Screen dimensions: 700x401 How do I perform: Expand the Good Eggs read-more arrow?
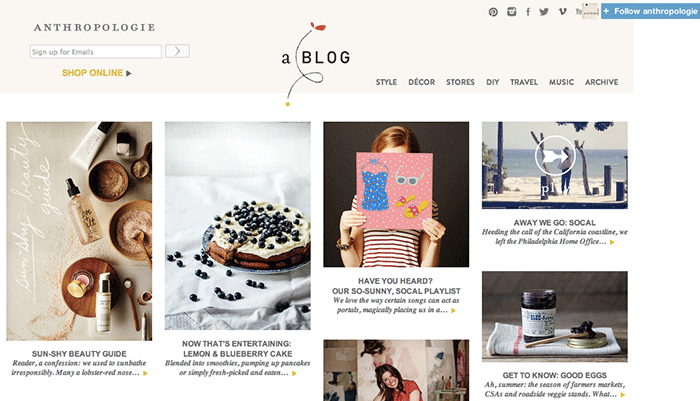tap(623, 395)
